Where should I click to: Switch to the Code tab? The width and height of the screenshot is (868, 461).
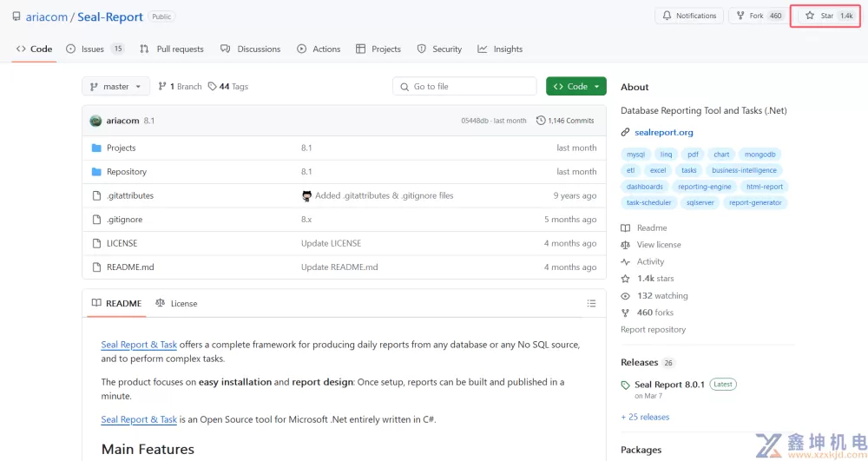coord(35,49)
